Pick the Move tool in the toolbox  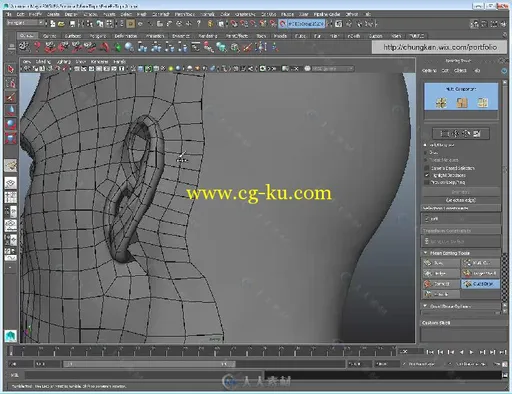coord(10,110)
